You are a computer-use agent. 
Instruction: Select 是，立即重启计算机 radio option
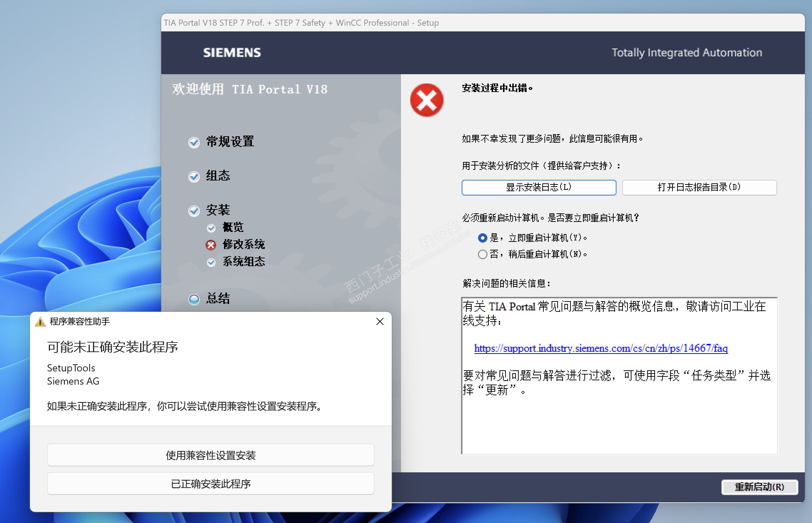tap(482, 238)
